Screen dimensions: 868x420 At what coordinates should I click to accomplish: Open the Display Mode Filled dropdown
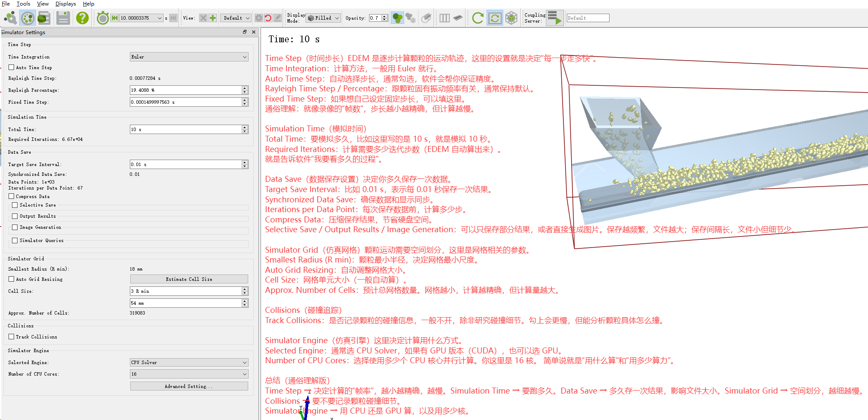pyautogui.click(x=323, y=18)
